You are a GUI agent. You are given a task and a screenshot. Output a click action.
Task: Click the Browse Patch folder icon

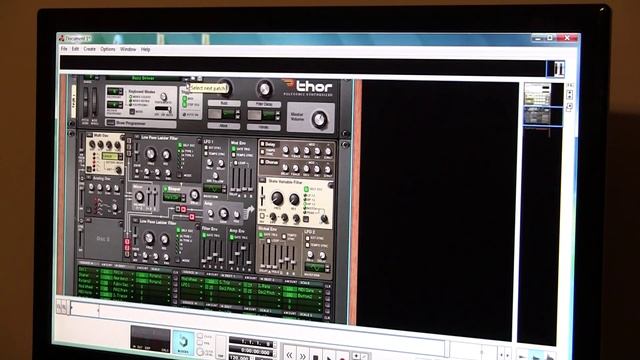click(193, 78)
